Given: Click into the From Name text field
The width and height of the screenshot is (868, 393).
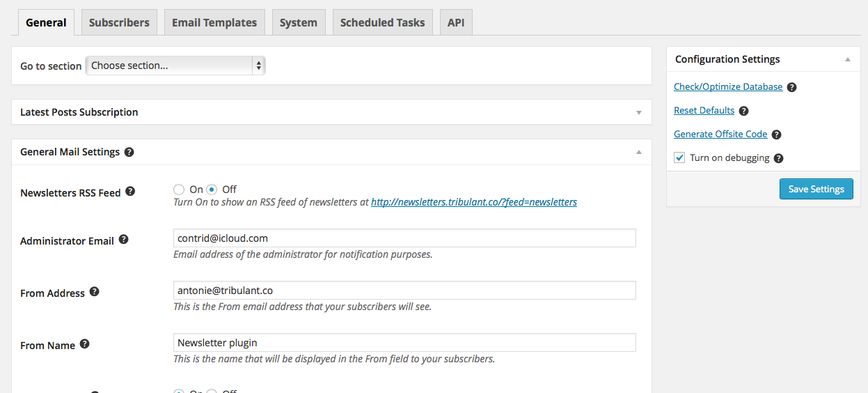Looking at the screenshot, I should point(404,342).
